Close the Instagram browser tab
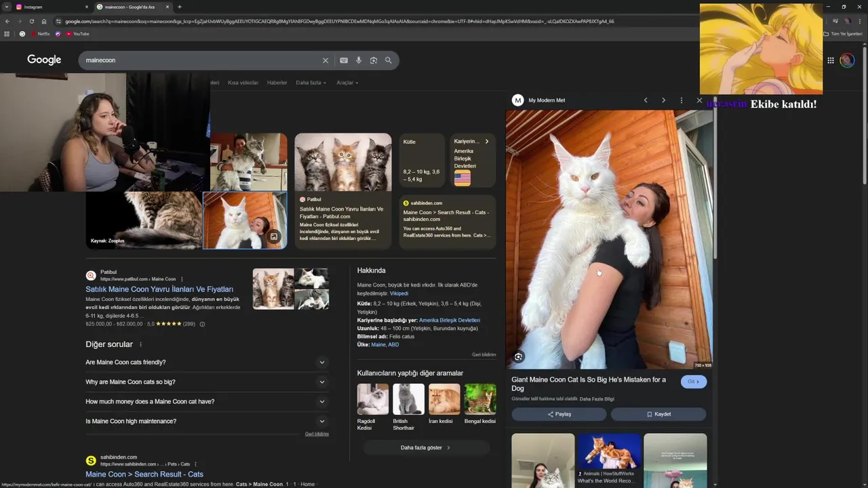 coord(87,7)
